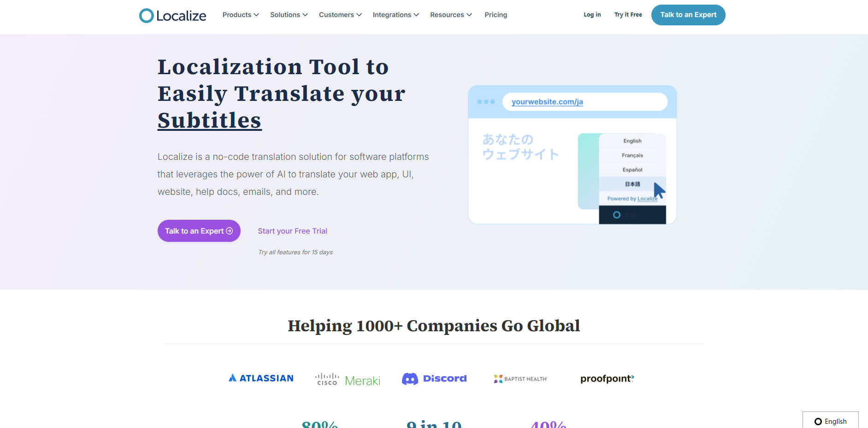The height and width of the screenshot is (428, 868).
Task: Select Try it Free
Action: click(x=627, y=14)
